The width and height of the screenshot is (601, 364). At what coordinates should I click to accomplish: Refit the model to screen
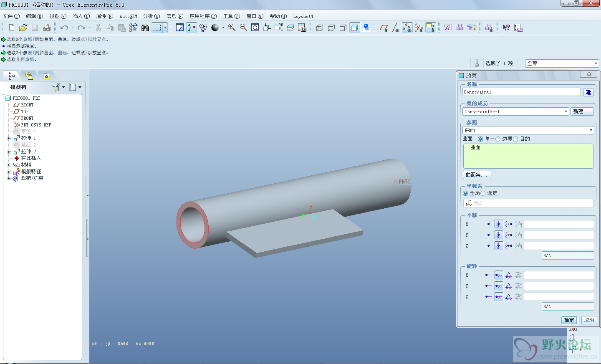[x=255, y=28]
